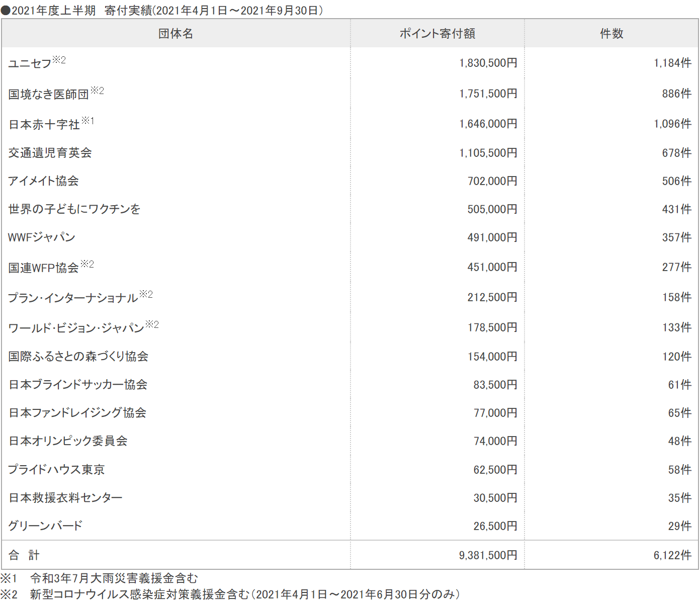Click the ※1 令和3年7月大雨災害義援金含む footnote
Screen dimensions: 700x600
pyautogui.click(x=100, y=578)
